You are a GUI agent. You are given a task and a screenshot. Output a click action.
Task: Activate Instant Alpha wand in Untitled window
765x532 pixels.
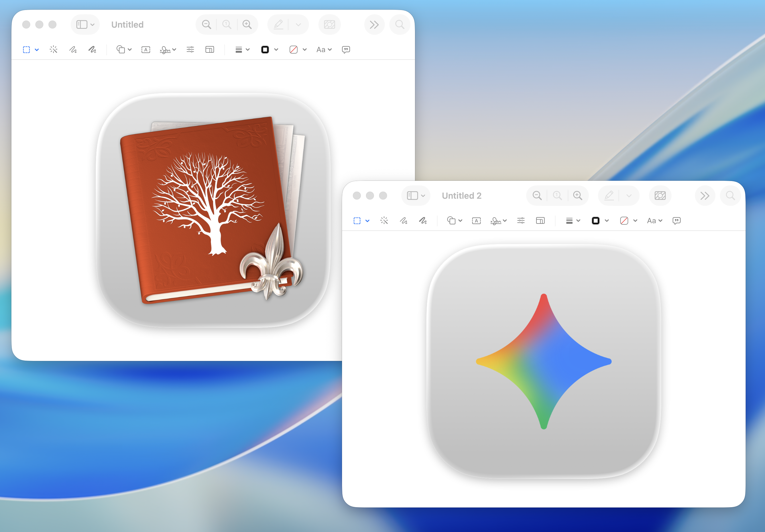point(53,50)
